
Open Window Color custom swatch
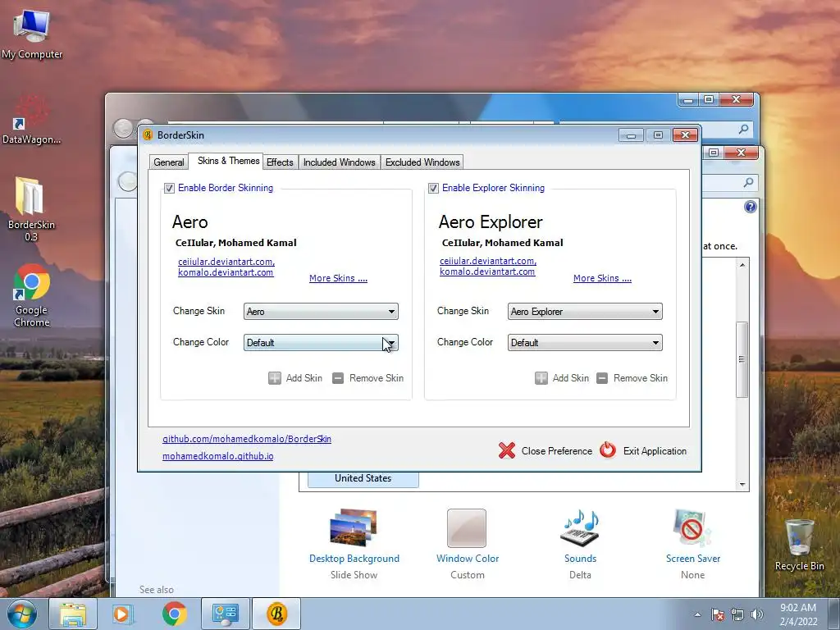[x=467, y=528]
